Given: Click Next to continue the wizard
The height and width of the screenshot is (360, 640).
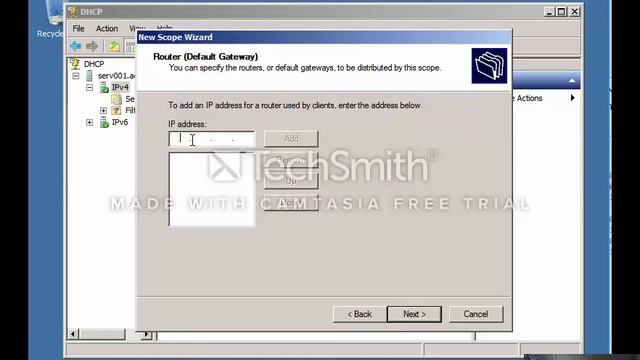Looking at the screenshot, I should point(414,314).
